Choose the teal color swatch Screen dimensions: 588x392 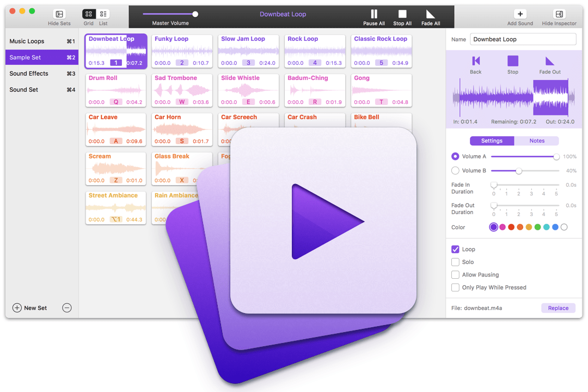point(547,227)
